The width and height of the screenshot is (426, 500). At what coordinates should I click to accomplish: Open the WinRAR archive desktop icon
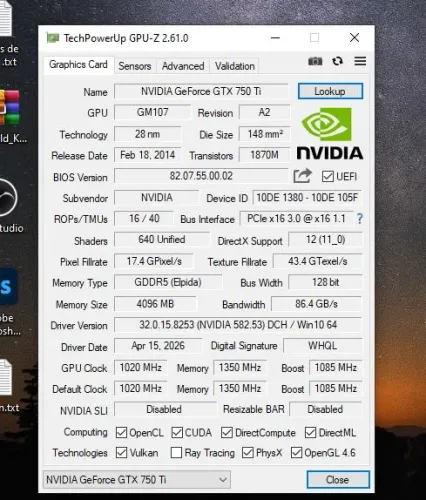(x=9, y=107)
